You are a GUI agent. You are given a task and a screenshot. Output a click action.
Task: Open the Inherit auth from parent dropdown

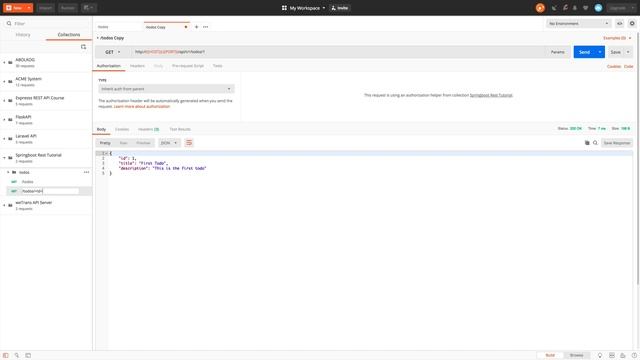167,89
